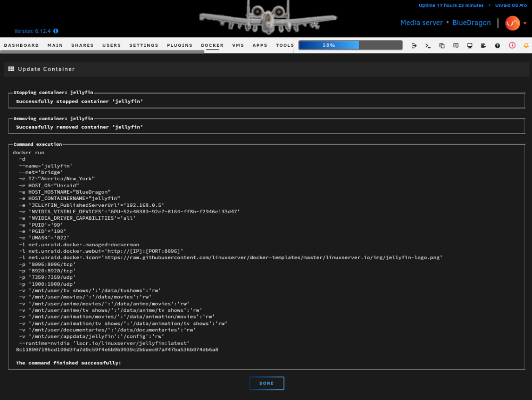Click the JELLYFIN_PublishedServerUrl line
This screenshot has width=532, height=400.
92,205
